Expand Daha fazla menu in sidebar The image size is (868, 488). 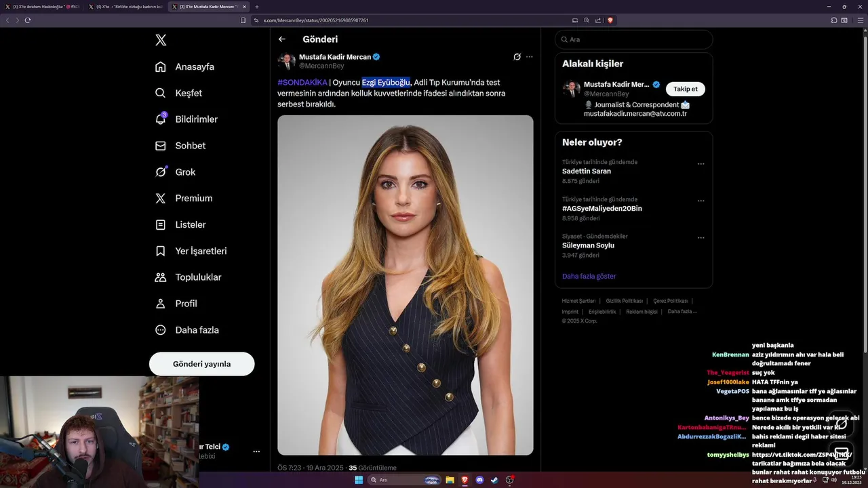tap(186, 330)
